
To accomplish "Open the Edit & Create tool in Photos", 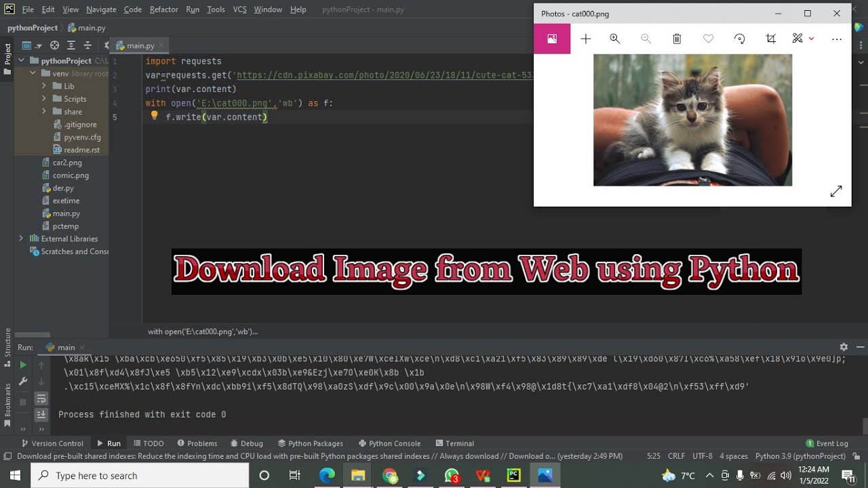I will [797, 39].
